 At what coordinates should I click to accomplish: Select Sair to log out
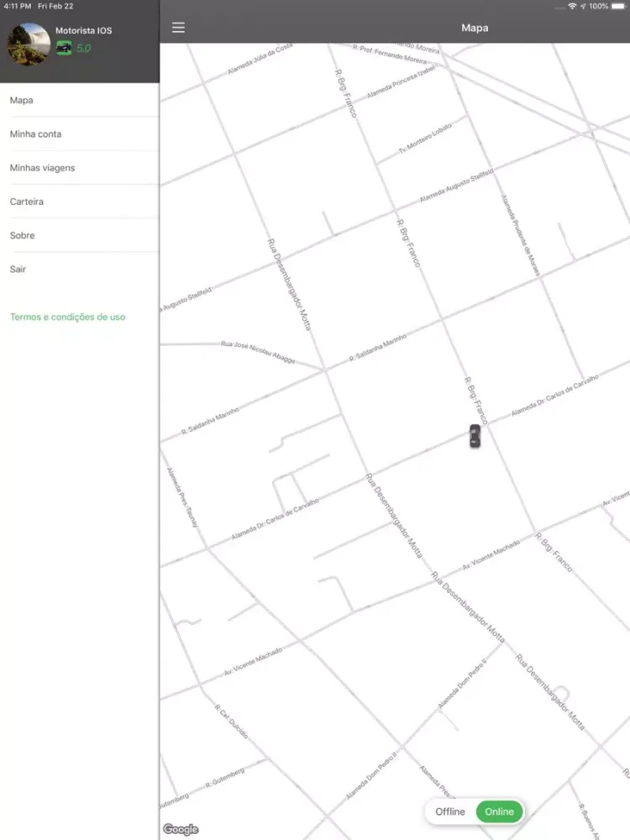click(x=79, y=269)
